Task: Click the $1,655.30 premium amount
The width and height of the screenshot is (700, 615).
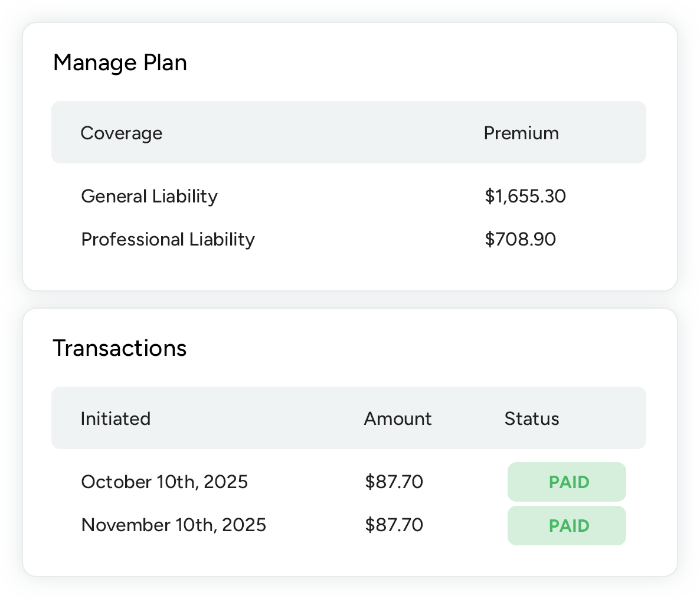Action: click(525, 196)
